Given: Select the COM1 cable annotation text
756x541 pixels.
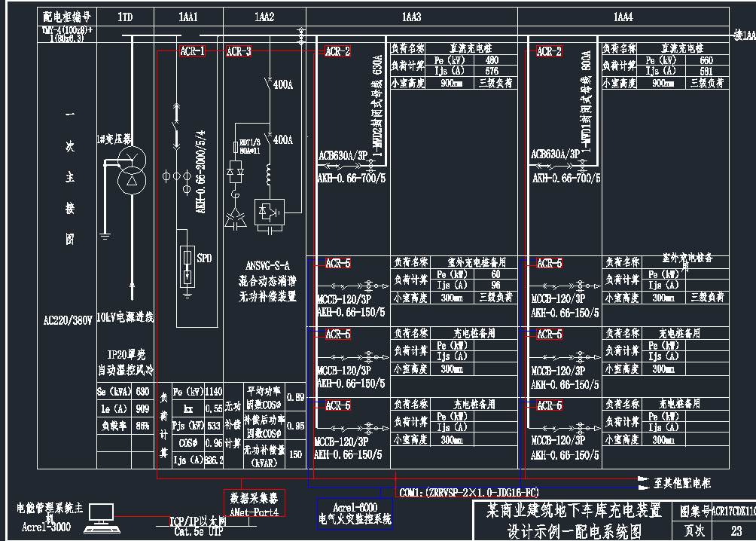Looking at the screenshot, I should click(x=470, y=494).
